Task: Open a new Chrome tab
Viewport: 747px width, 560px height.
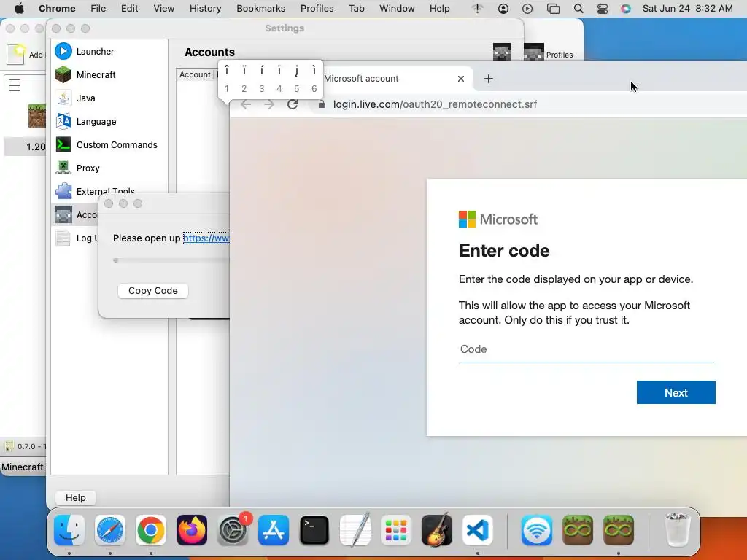Action: pyautogui.click(x=488, y=79)
